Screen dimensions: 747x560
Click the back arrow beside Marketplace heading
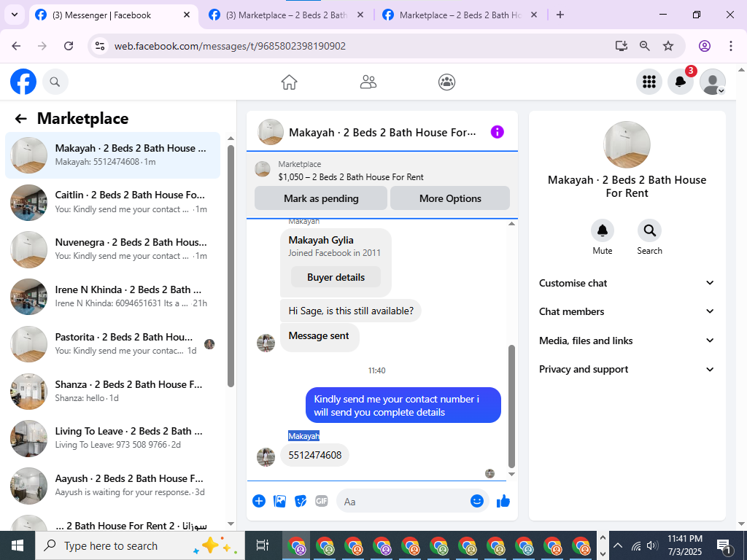tap(20, 119)
